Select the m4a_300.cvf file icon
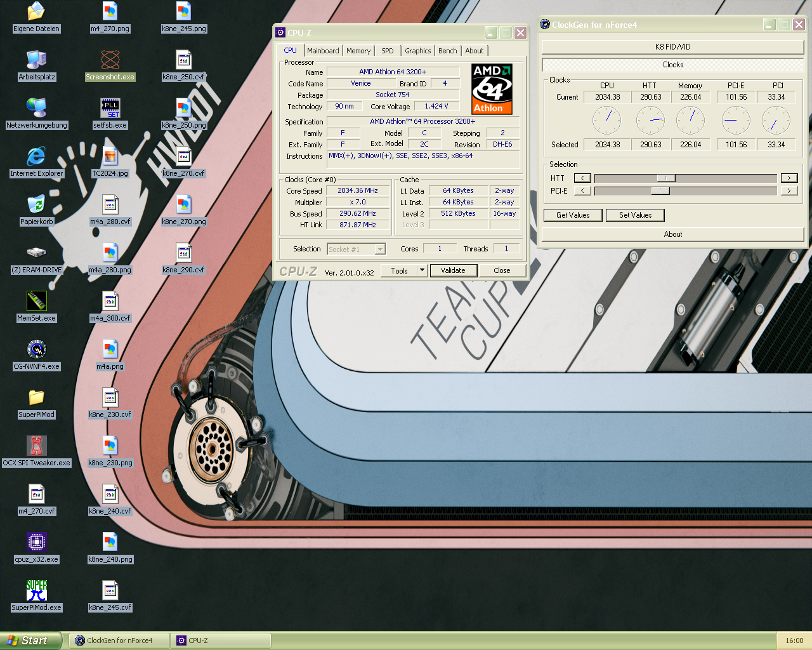This screenshot has height=650, width=812. [x=110, y=306]
